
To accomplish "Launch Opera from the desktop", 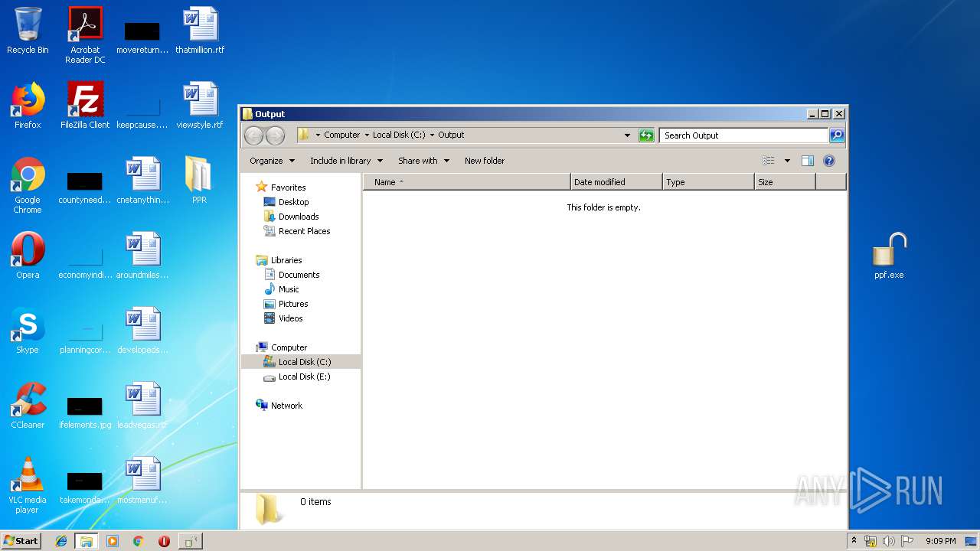I will (x=28, y=256).
